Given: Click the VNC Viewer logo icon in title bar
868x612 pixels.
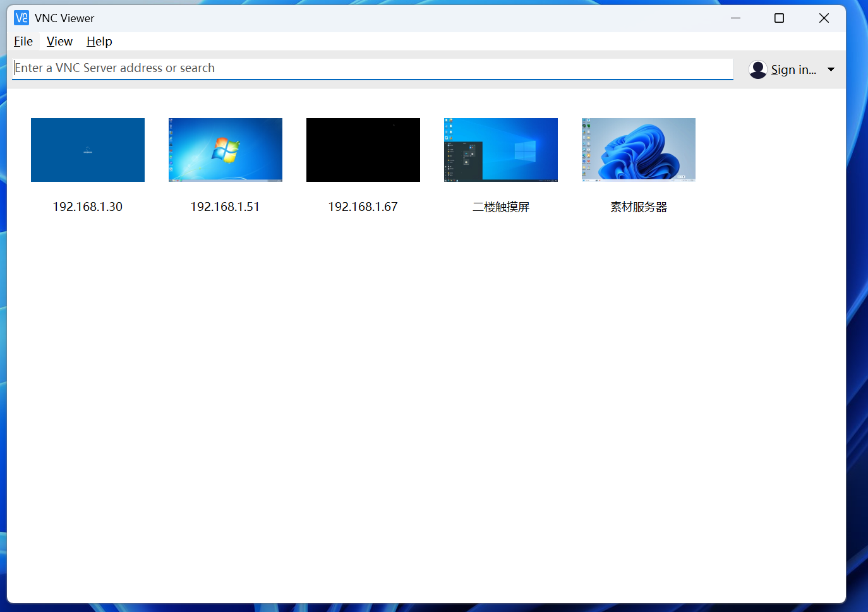Looking at the screenshot, I should (21, 18).
